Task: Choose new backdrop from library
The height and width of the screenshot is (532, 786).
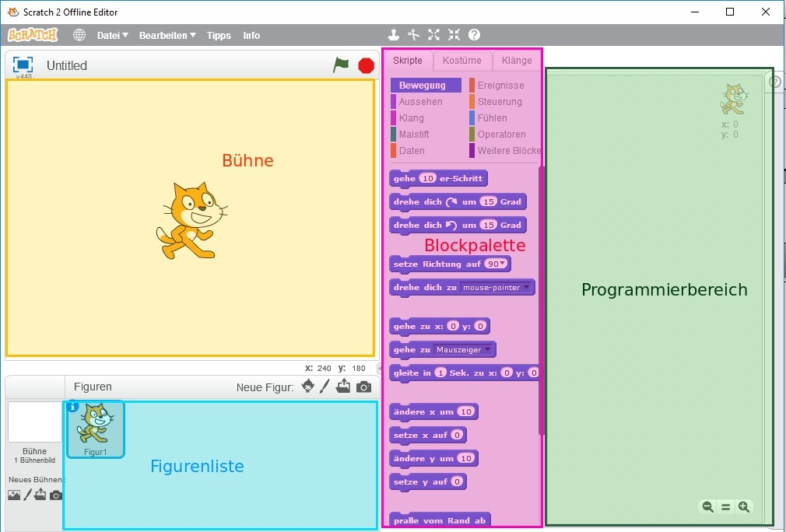Action: 14,495
